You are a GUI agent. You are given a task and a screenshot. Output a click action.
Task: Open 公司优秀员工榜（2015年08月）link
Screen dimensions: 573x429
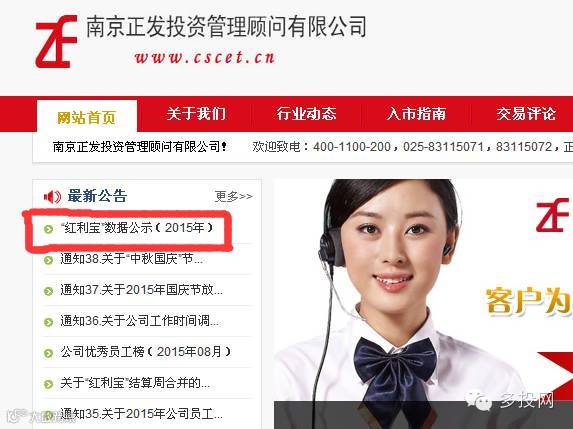[145, 352]
